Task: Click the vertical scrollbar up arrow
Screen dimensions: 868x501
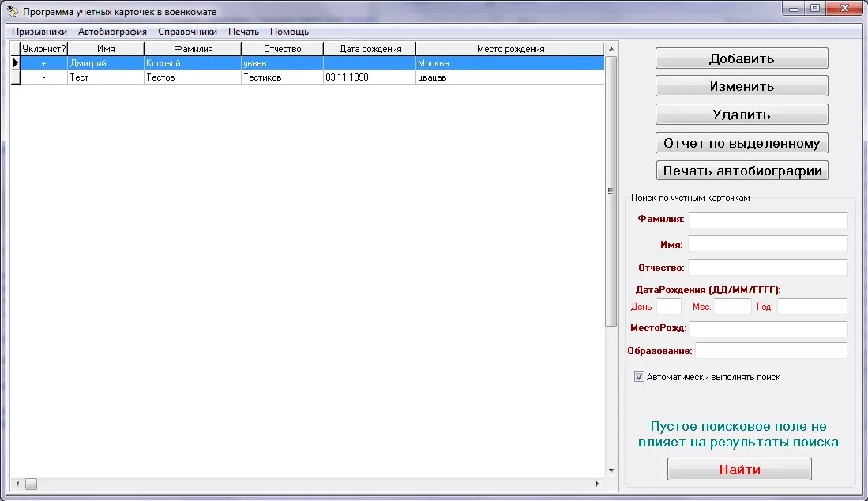Action: click(611, 49)
